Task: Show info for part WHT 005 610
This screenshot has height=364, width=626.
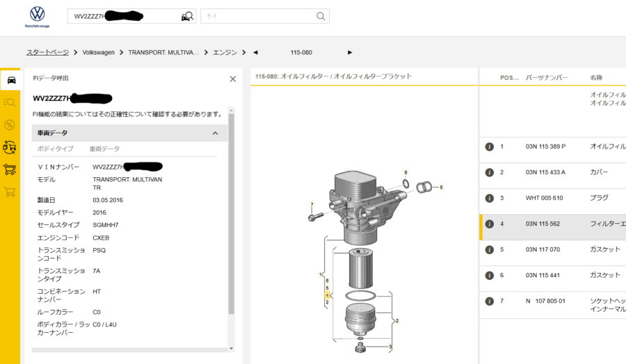Action: pos(490,198)
